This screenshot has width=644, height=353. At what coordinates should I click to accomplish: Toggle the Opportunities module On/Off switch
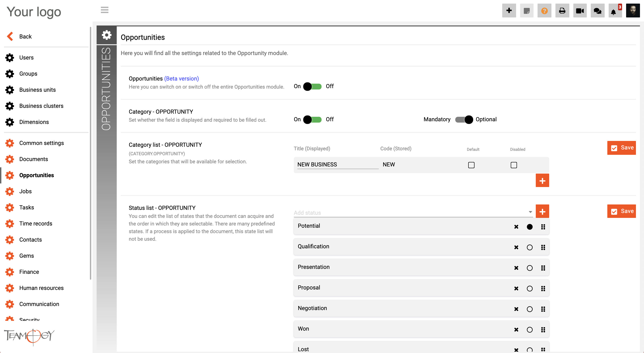coord(312,87)
